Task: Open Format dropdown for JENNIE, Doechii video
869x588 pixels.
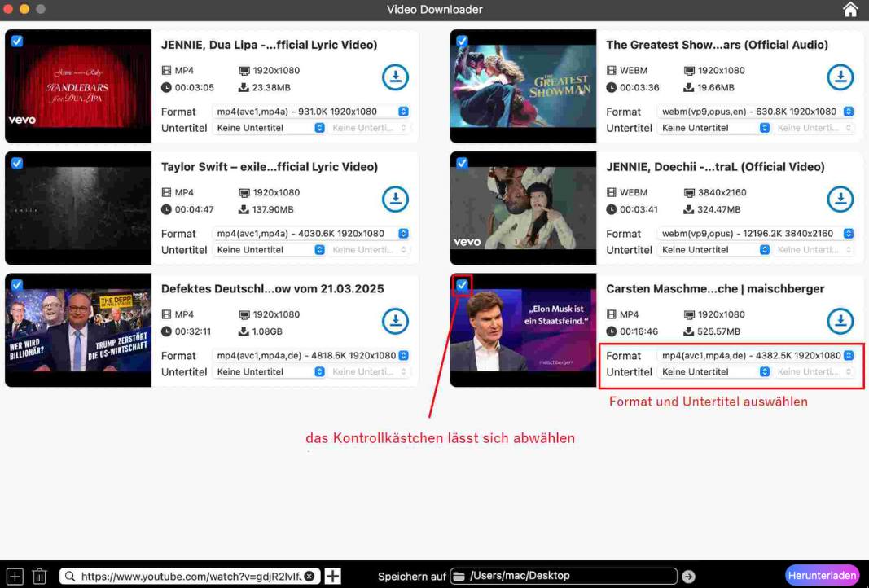Action: [756, 234]
